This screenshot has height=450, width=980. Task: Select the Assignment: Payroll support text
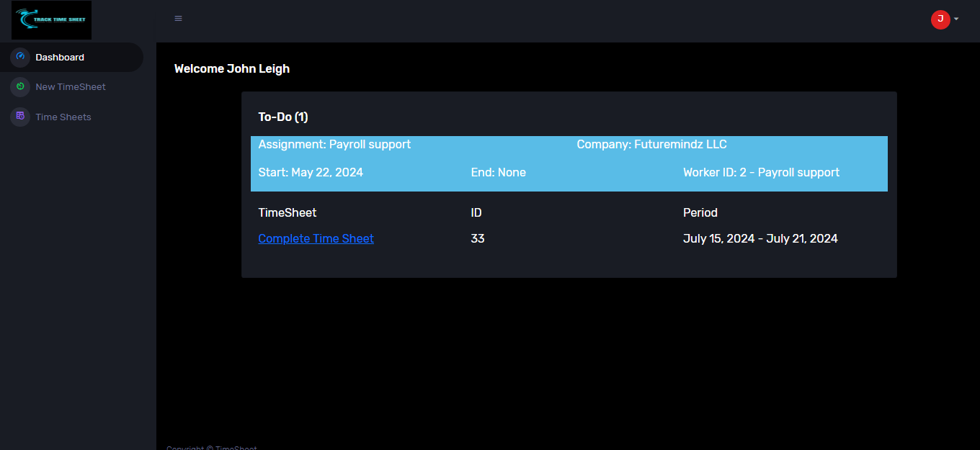334,145
